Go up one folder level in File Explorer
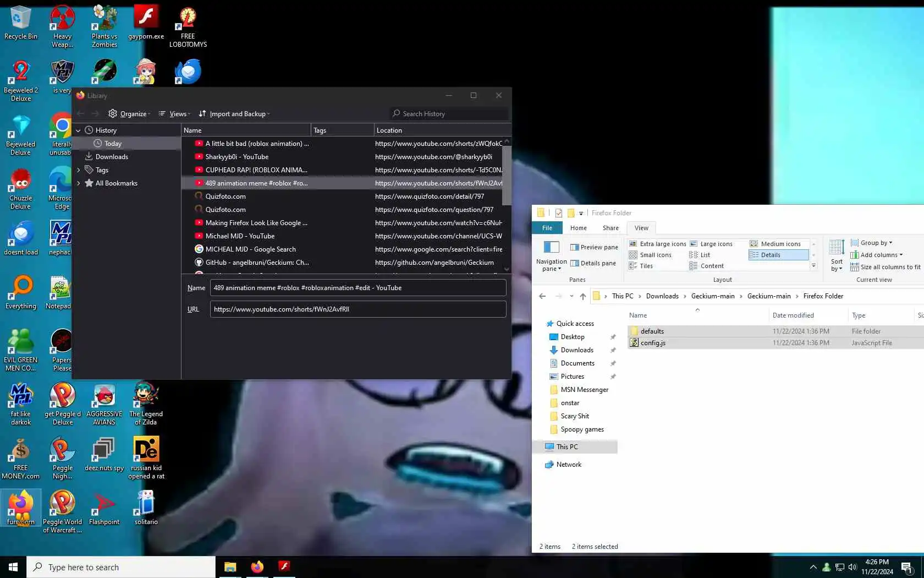 coord(583,296)
